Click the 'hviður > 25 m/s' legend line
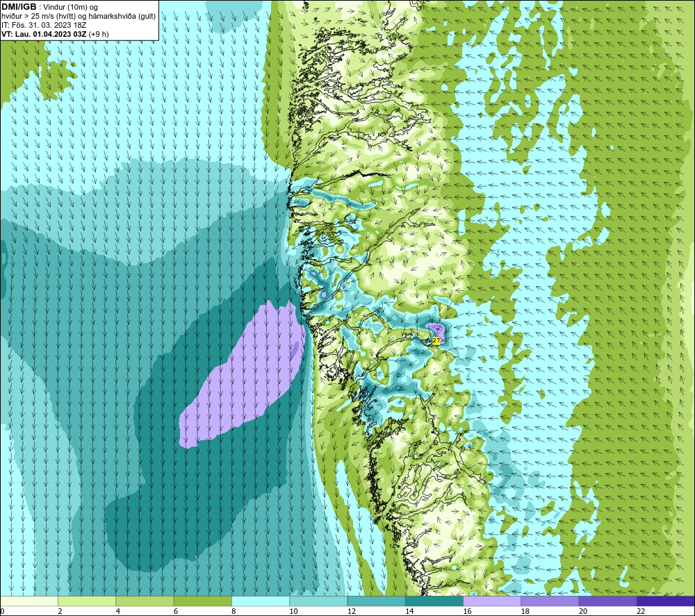 pyautogui.click(x=79, y=17)
